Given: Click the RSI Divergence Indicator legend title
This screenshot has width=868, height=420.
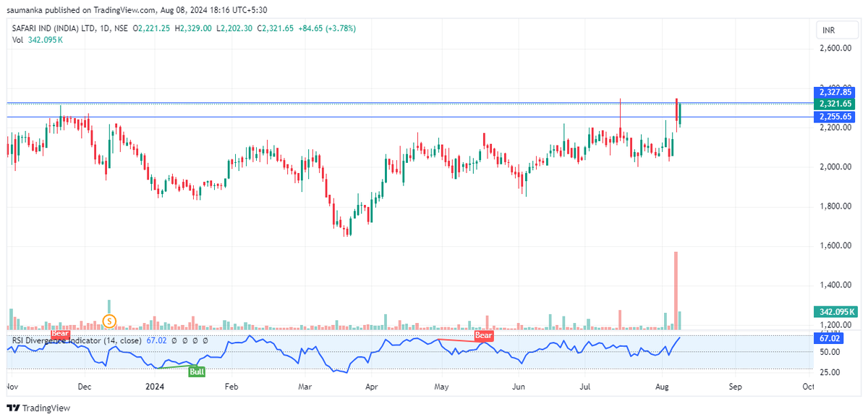Looking at the screenshot, I should click(x=77, y=340).
